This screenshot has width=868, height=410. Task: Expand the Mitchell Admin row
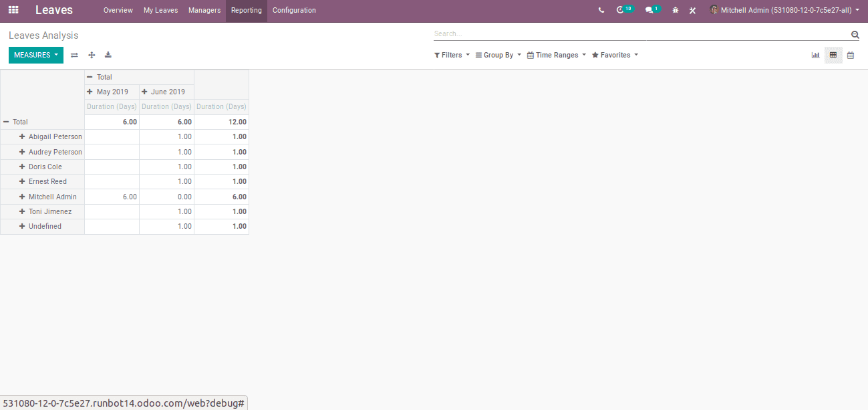click(x=48, y=197)
